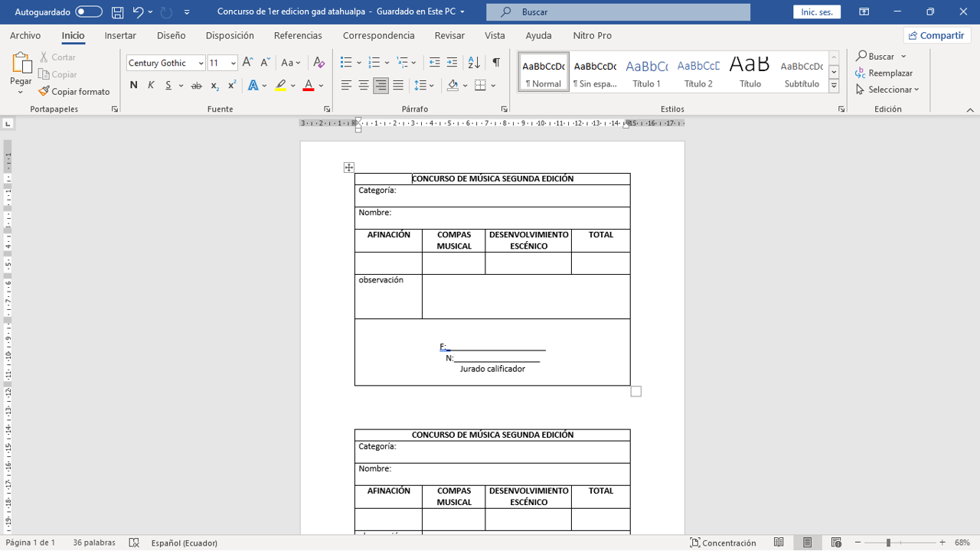Click the Buscar search box

[618, 12]
